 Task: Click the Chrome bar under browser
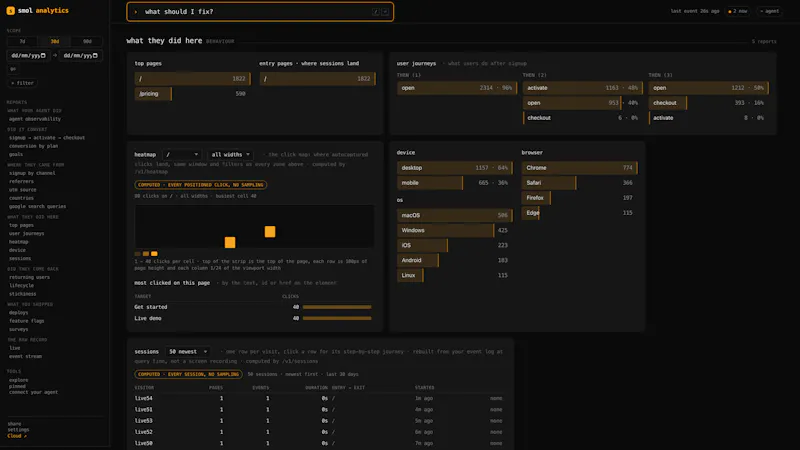[x=580, y=168]
